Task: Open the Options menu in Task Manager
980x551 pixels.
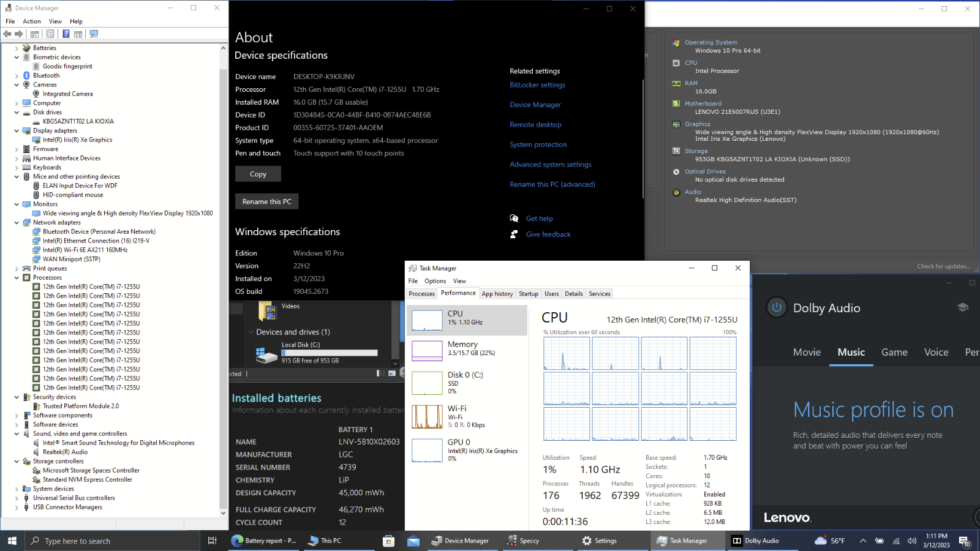Action: coord(435,281)
